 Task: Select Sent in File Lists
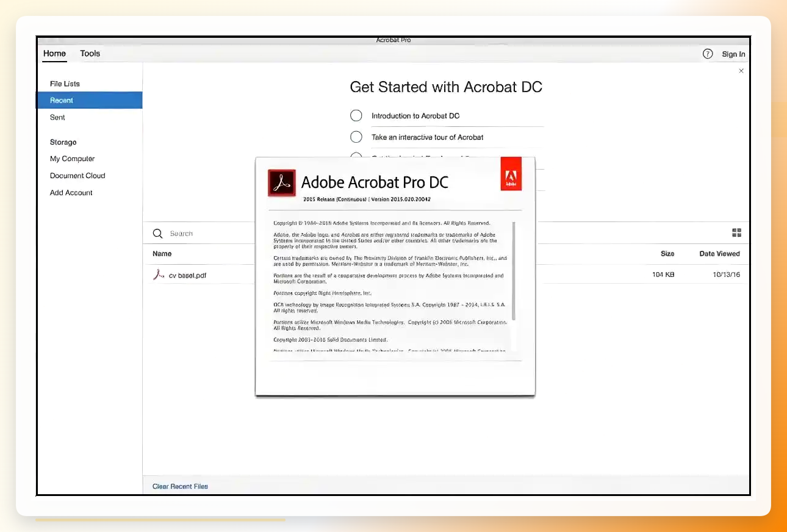click(x=57, y=117)
